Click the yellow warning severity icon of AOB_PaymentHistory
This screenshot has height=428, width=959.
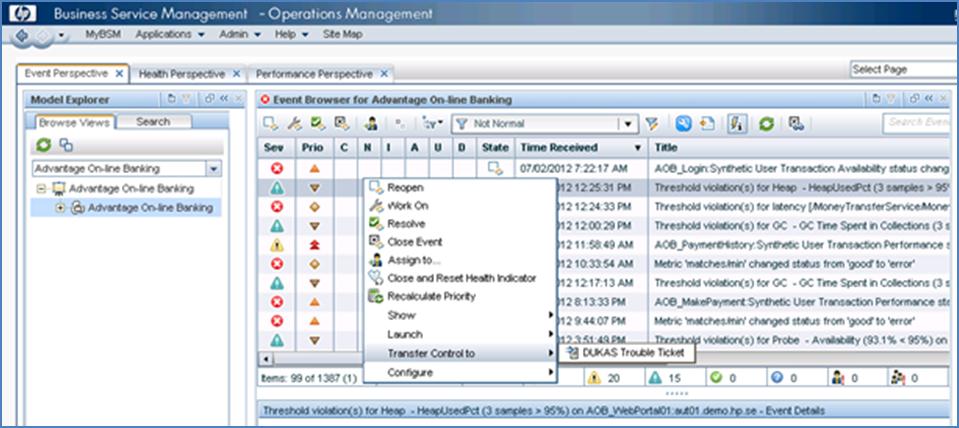tap(277, 245)
